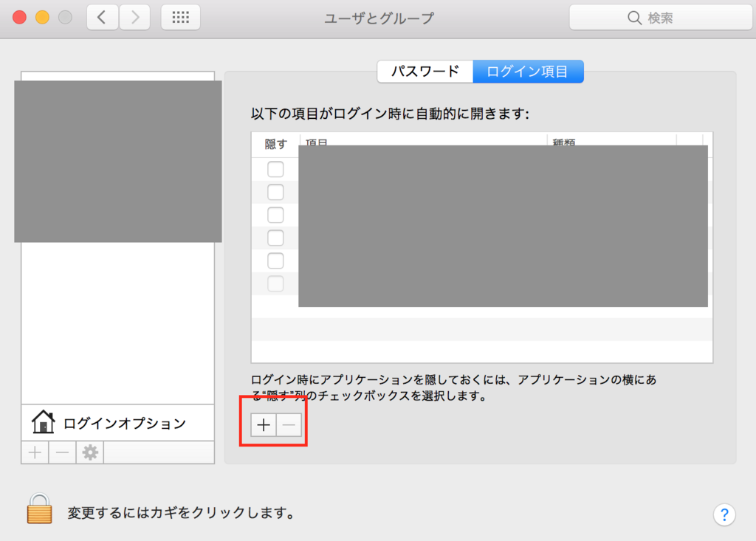Click the red close window button
Image resolution: width=756 pixels, height=541 pixels.
(x=19, y=18)
